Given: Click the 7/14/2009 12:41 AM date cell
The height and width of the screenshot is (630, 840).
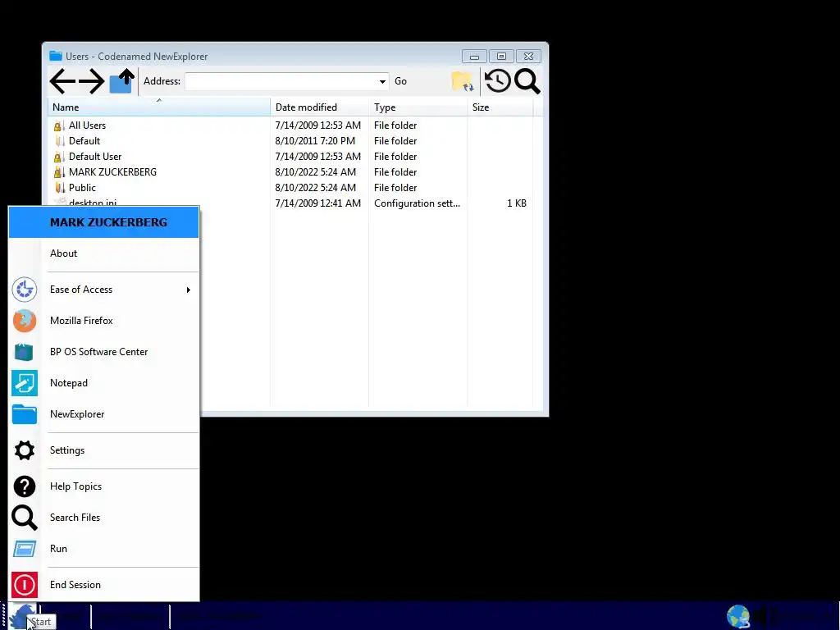Looking at the screenshot, I should pos(317,203).
